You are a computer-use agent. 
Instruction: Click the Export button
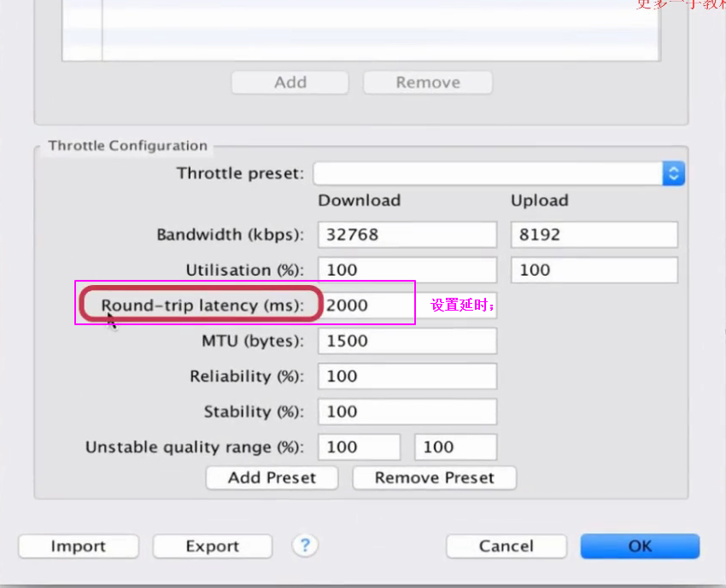pos(212,546)
